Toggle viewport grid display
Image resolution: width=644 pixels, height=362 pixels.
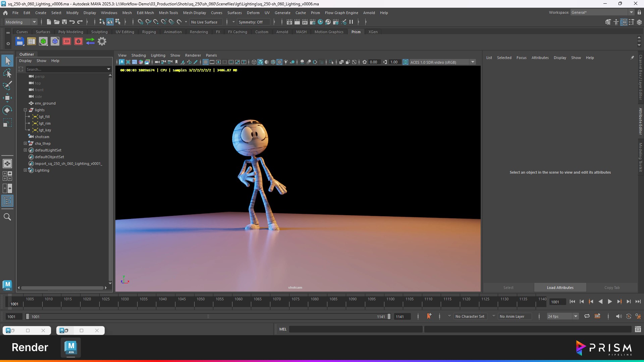206,62
